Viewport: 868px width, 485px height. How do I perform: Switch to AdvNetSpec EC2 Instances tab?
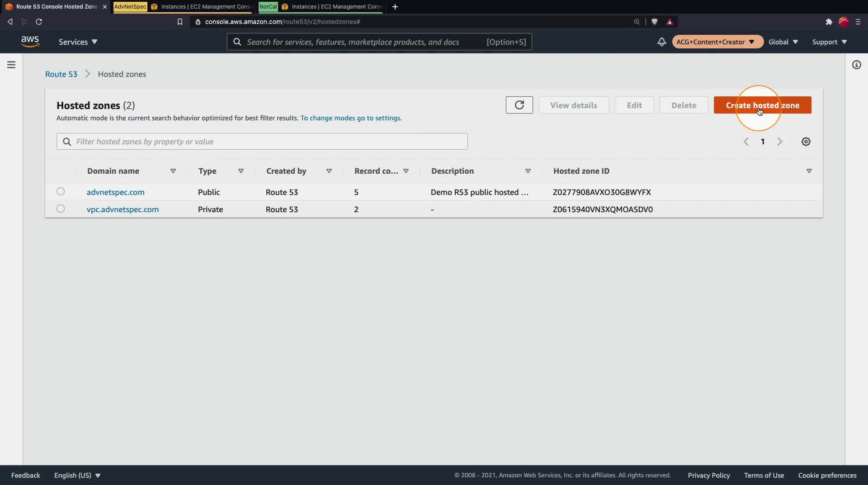(183, 7)
